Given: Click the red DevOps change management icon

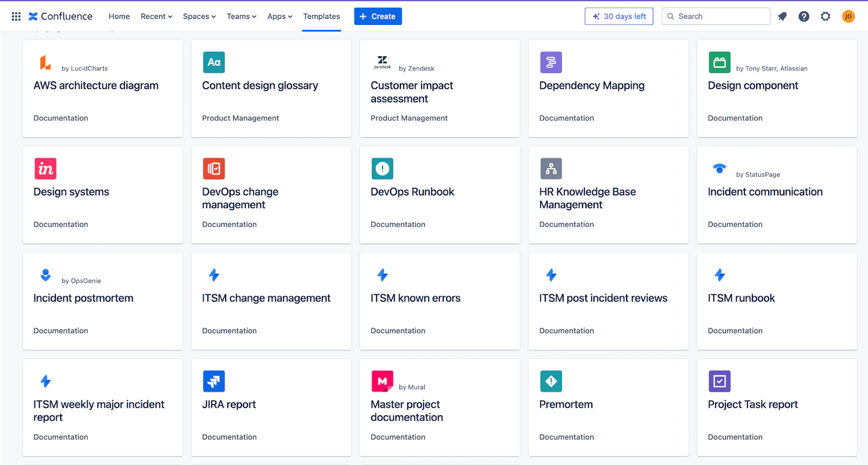Looking at the screenshot, I should [214, 169].
